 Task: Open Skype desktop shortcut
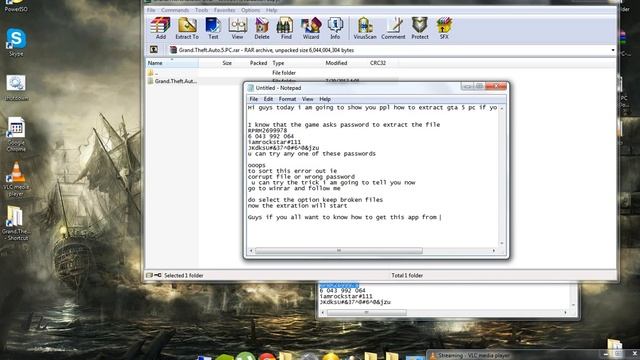pos(16,42)
